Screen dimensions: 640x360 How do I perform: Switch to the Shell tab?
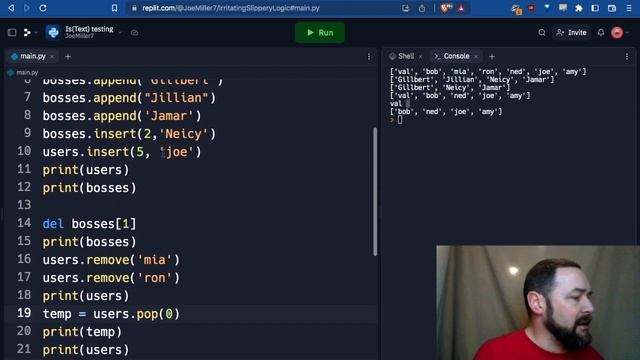point(402,56)
